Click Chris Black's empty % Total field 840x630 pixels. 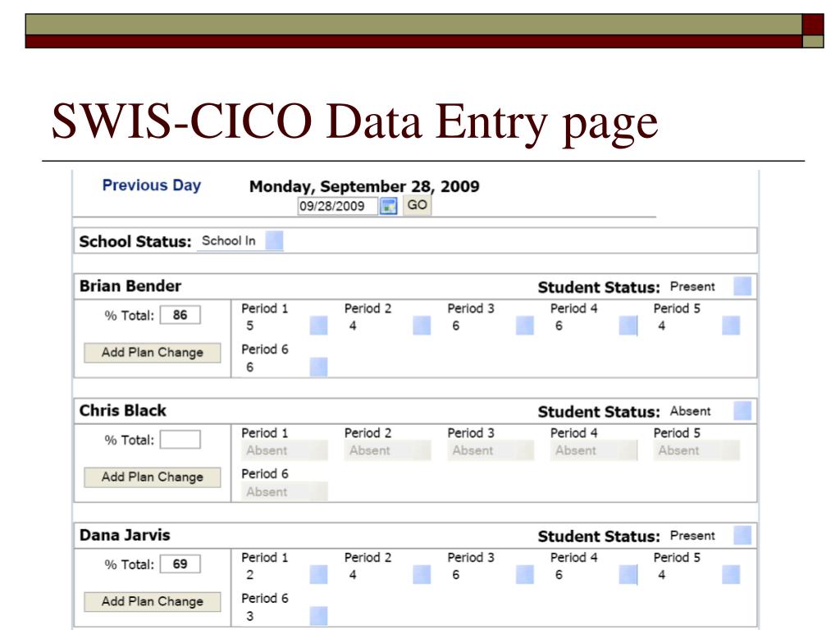point(180,440)
